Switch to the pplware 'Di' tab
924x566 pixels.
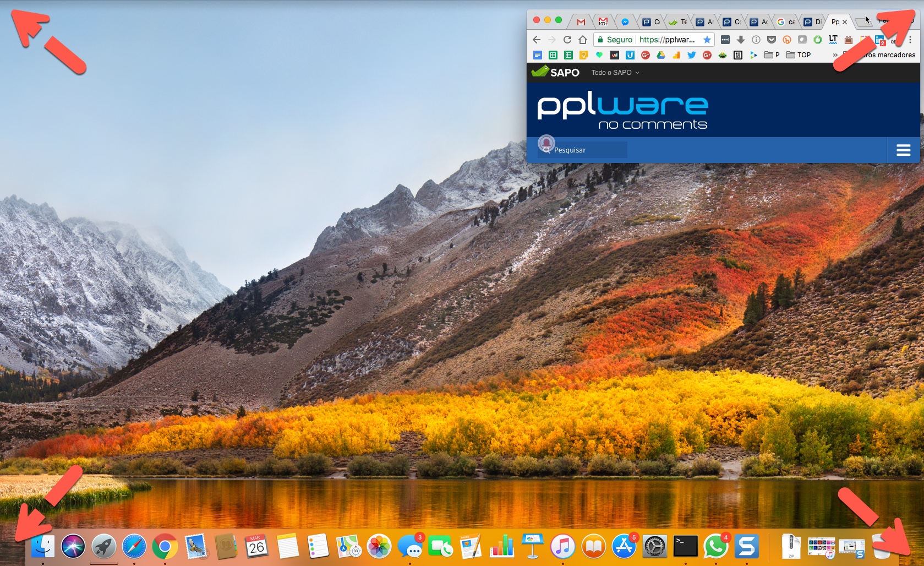pos(812,22)
